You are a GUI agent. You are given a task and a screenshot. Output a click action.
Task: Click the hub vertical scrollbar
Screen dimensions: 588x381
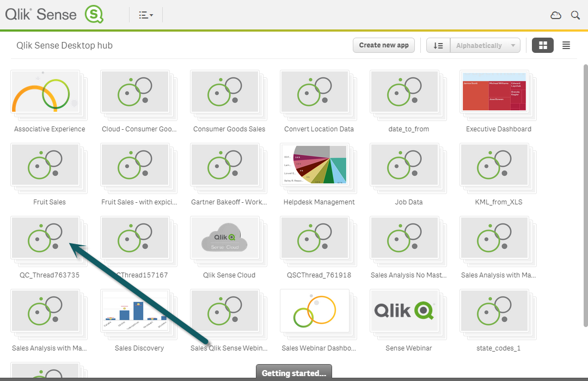(585, 195)
